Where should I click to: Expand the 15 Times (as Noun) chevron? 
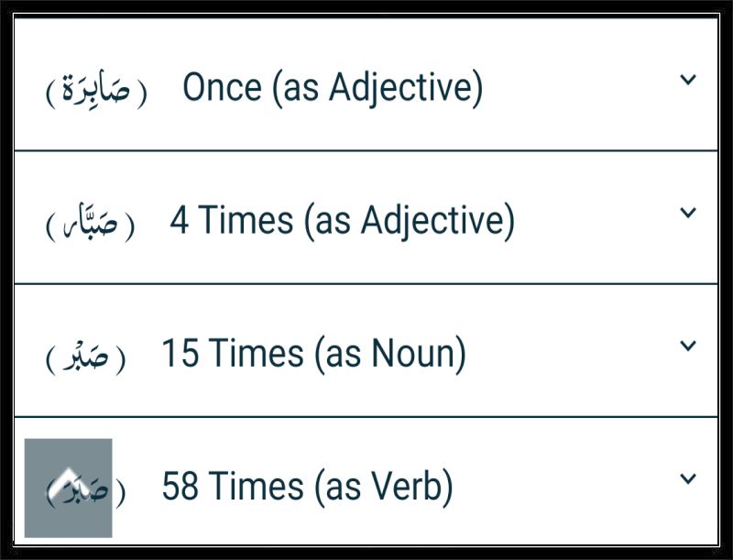tap(688, 346)
